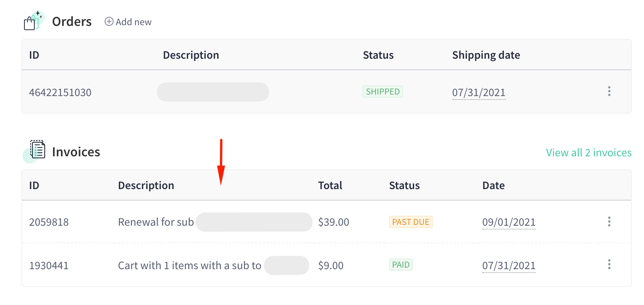Click the Shipping date column header
Screen dimensions: 644x305
[x=486, y=55]
